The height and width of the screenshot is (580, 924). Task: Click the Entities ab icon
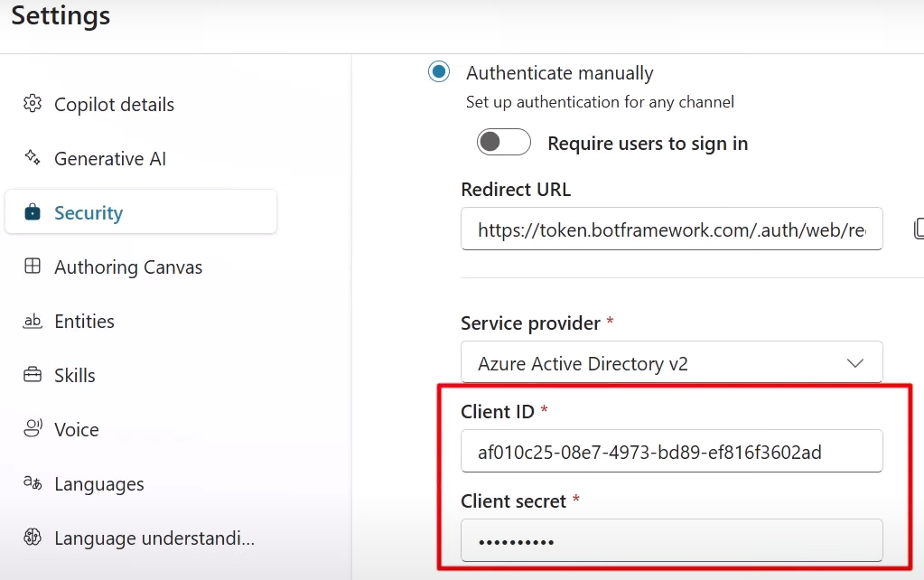[33, 321]
